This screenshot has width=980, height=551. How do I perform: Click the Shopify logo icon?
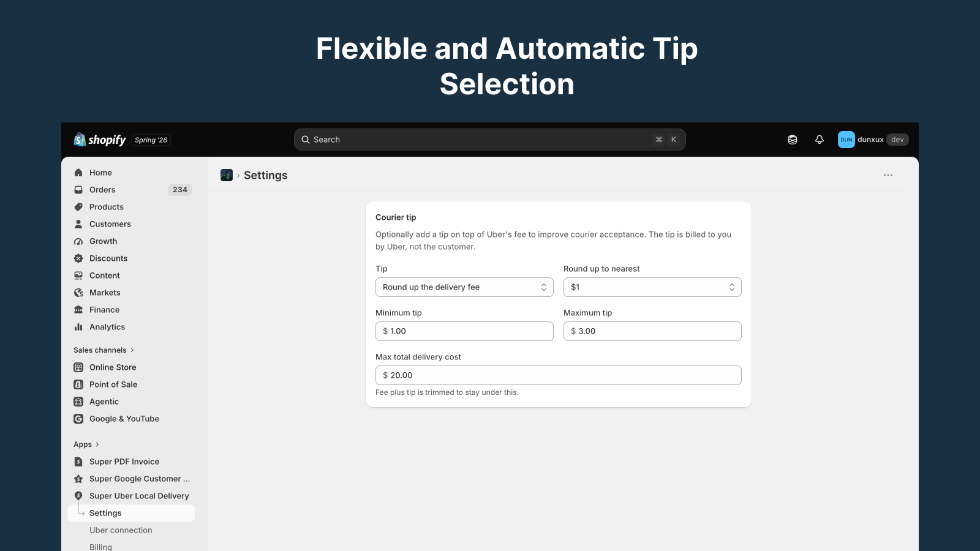80,140
